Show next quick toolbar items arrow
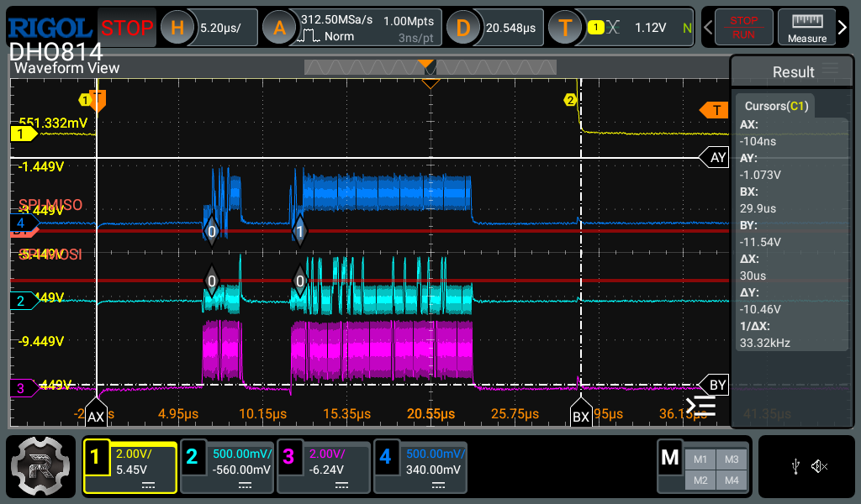Screen dimensions: 861x504 843,28
